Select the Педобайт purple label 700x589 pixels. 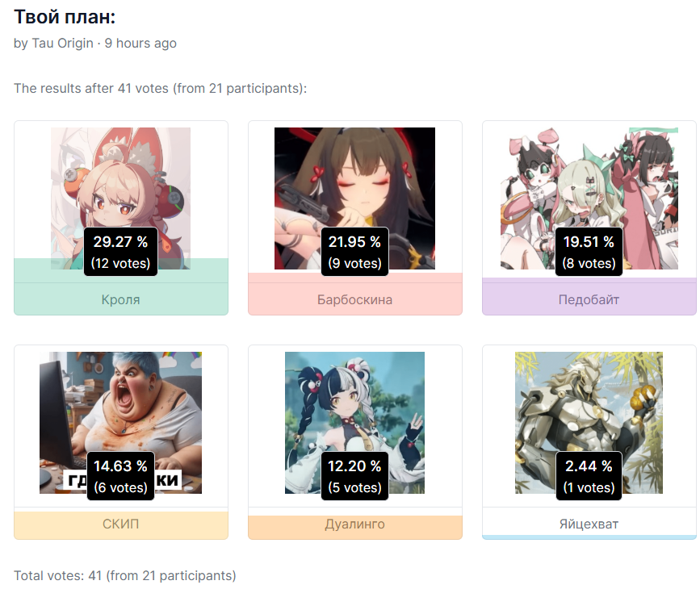tap(589, 299)
